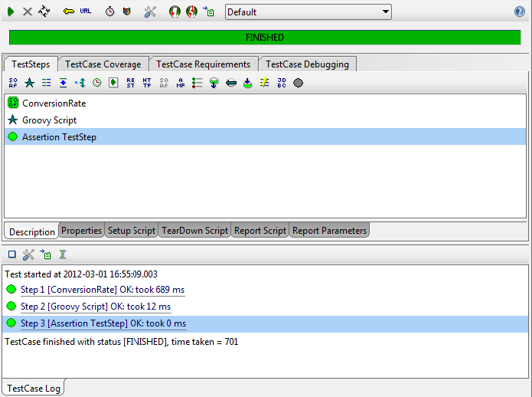Open test case options wrench icon
This screenshot has width=532, height=397.
(x=149, y=12)
